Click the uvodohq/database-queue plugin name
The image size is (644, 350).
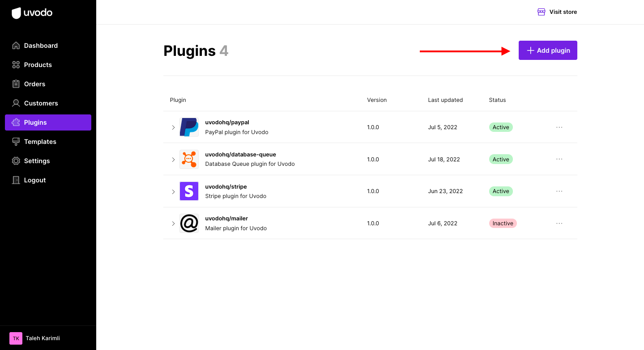240,155
